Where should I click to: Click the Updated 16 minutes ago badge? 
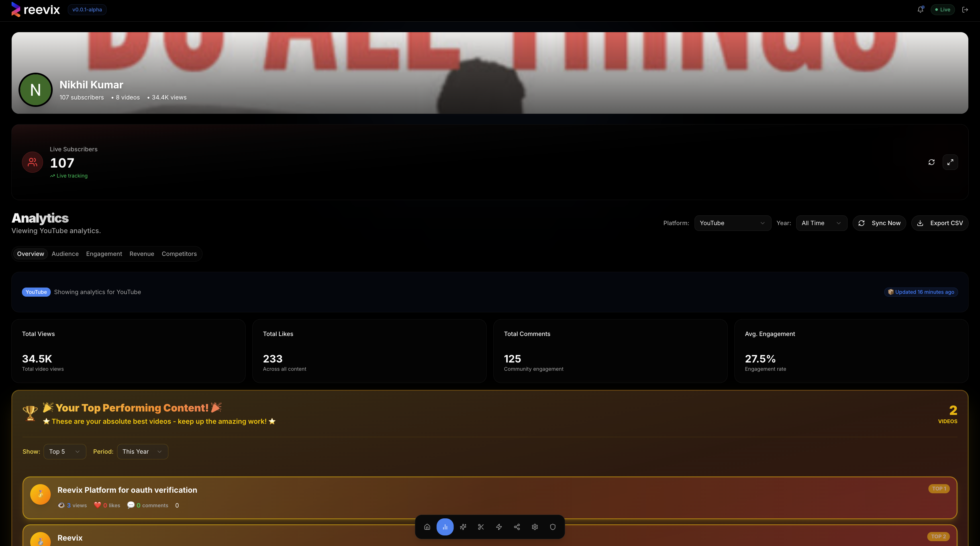click(920, 292)
